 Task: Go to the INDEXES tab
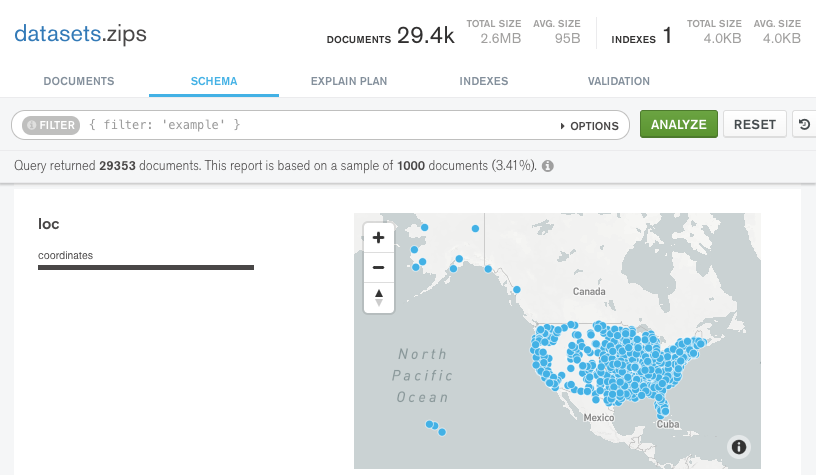pos(484,81)
